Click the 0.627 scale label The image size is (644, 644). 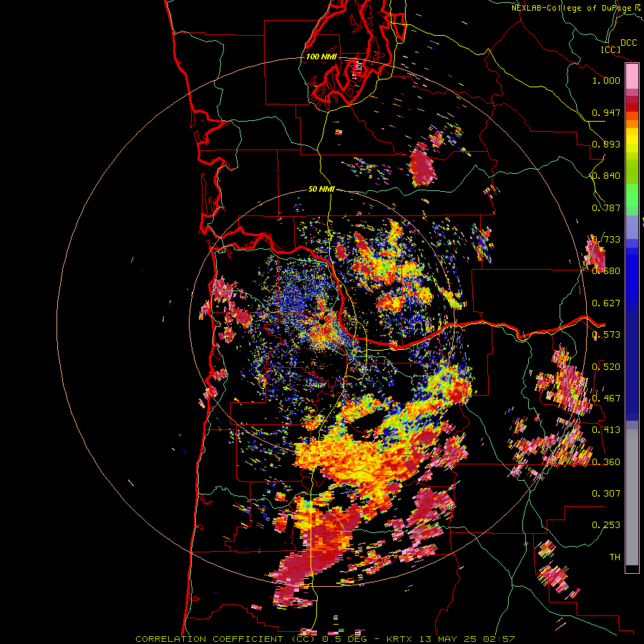coord(606,303)
